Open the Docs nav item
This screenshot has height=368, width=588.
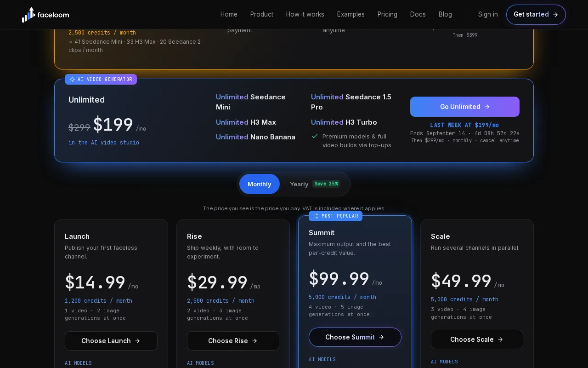pyautogui.click(x=418, y=14)
